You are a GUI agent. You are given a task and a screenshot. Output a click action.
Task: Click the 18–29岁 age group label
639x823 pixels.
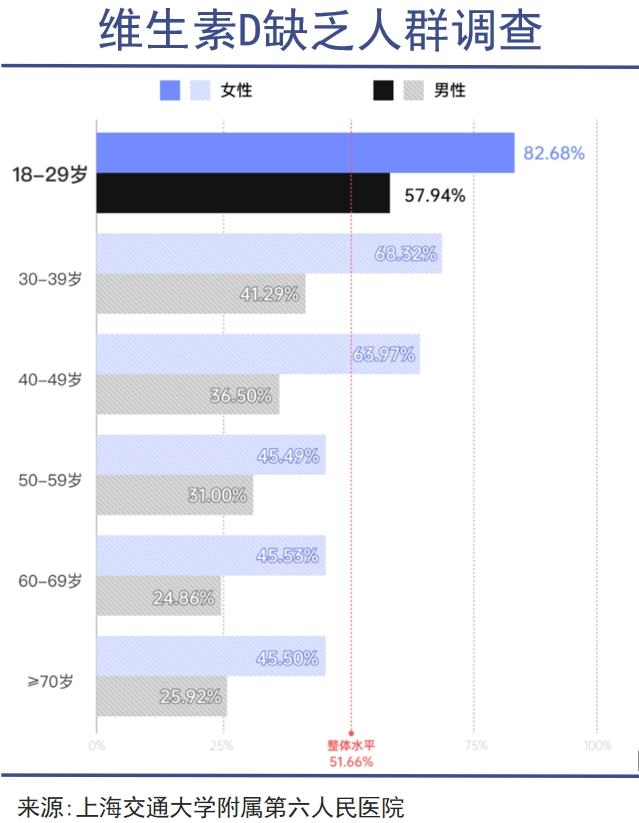click(49, 174)
